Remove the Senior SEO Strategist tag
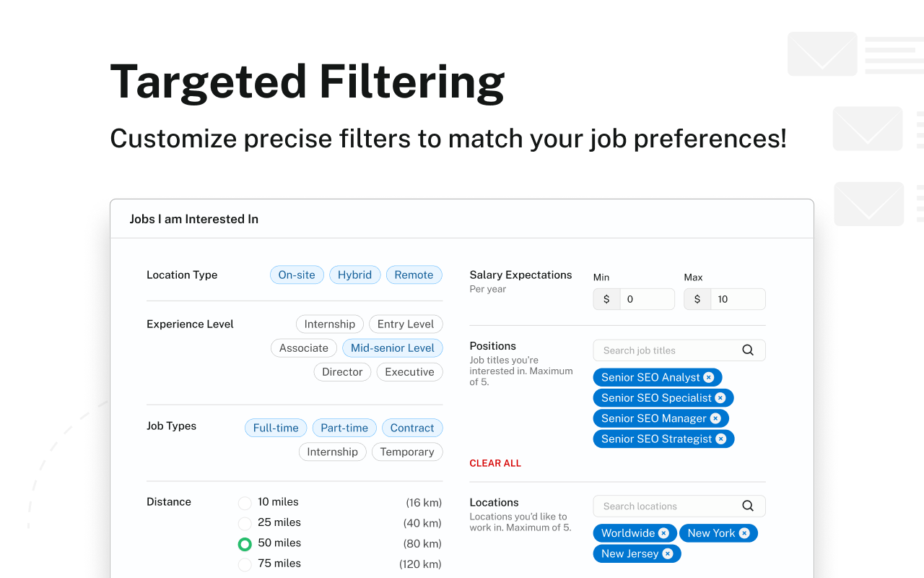The height and width of the screenshot is (578, 924). coord(721,439)
